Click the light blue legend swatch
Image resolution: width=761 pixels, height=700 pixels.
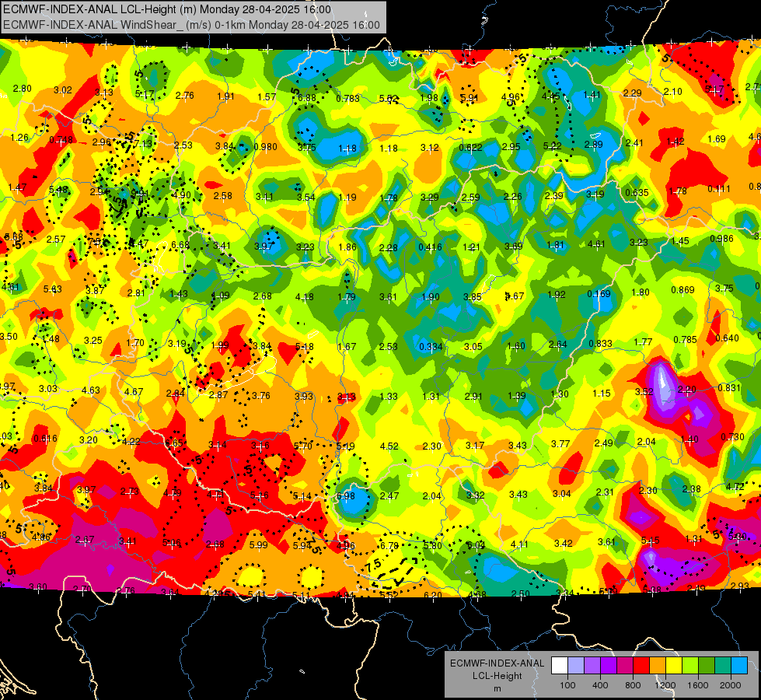click(x=740, y=666)
